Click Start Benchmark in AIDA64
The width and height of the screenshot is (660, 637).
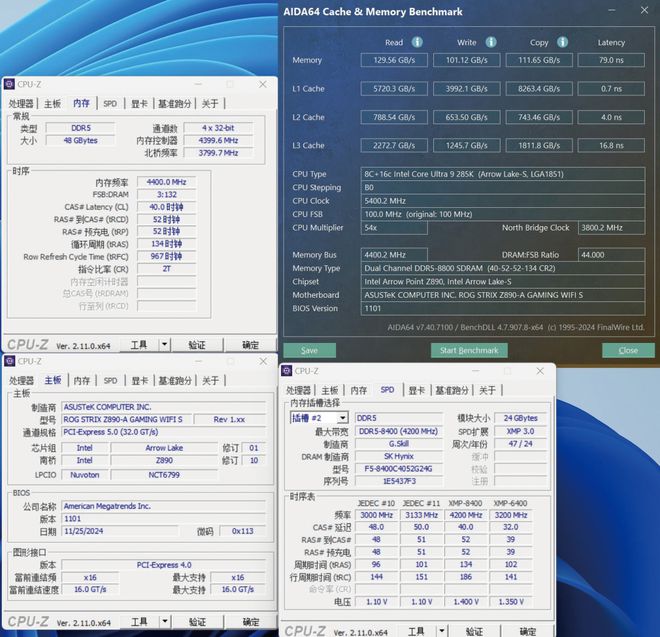(469, 350)
